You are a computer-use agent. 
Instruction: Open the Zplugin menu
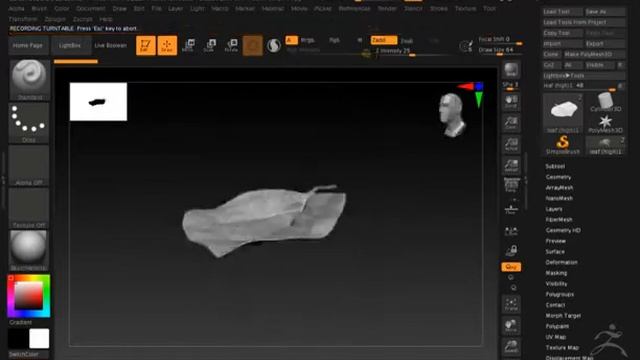pyautogui.click(x=55, y=19)
